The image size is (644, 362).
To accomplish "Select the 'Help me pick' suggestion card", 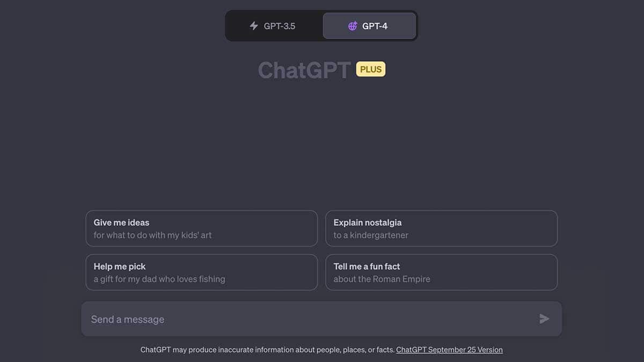I will (201, 272).
